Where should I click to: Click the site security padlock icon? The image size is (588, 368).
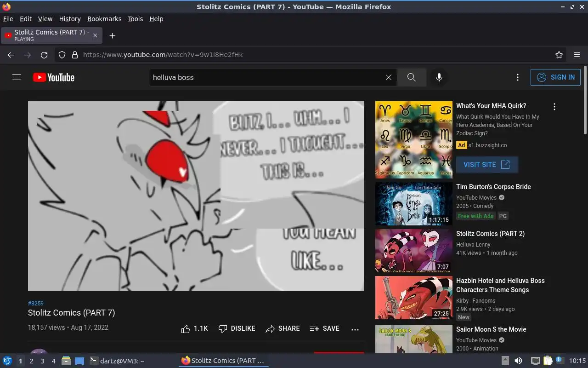(x=75, y=55)
